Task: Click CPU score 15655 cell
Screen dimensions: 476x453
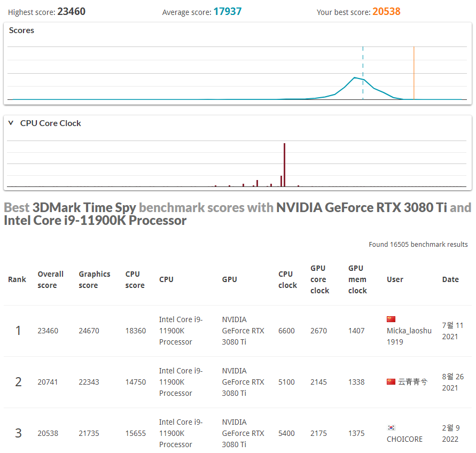Action: [136, 433]
